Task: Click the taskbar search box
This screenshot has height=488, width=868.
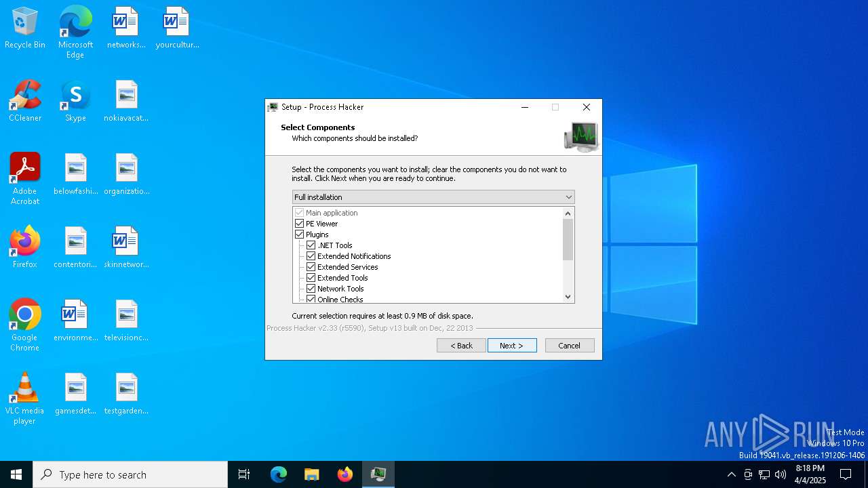Action: (130, 474)
